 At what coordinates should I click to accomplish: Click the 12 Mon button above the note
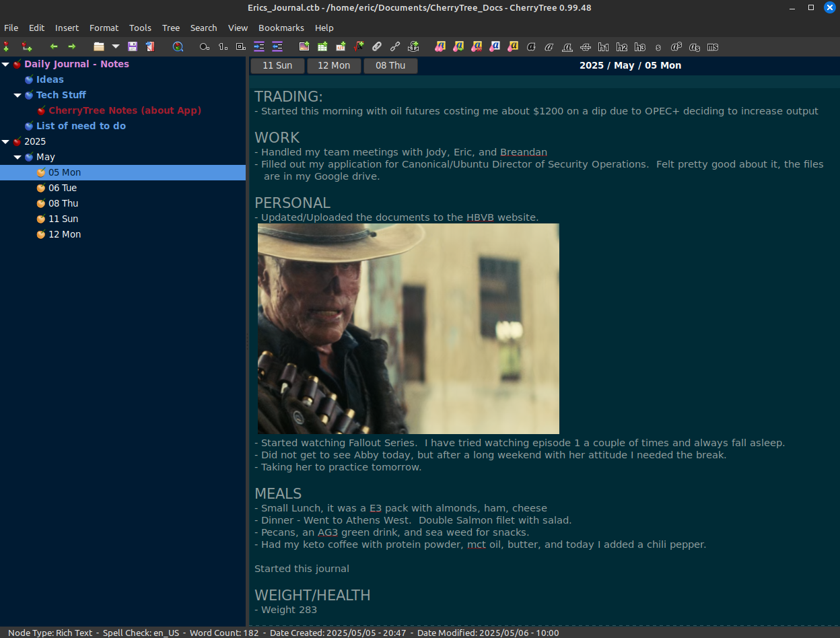[x=334, y=65]
